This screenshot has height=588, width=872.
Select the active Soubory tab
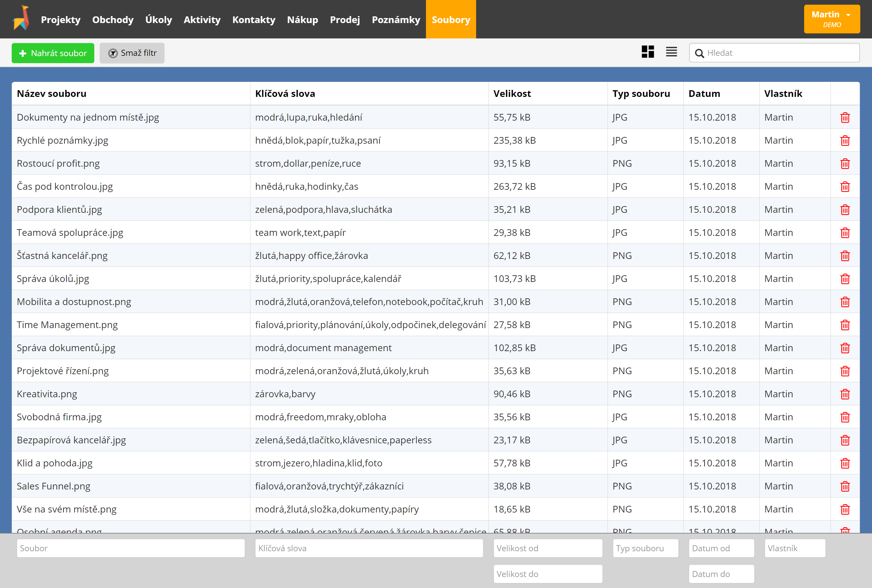(451, 19)
